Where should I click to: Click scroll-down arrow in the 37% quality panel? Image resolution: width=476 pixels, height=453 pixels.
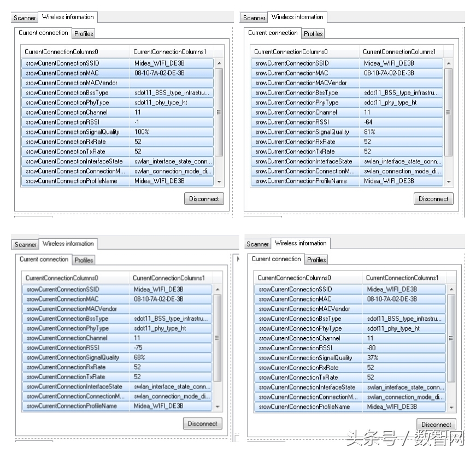(x=451, y=408)
